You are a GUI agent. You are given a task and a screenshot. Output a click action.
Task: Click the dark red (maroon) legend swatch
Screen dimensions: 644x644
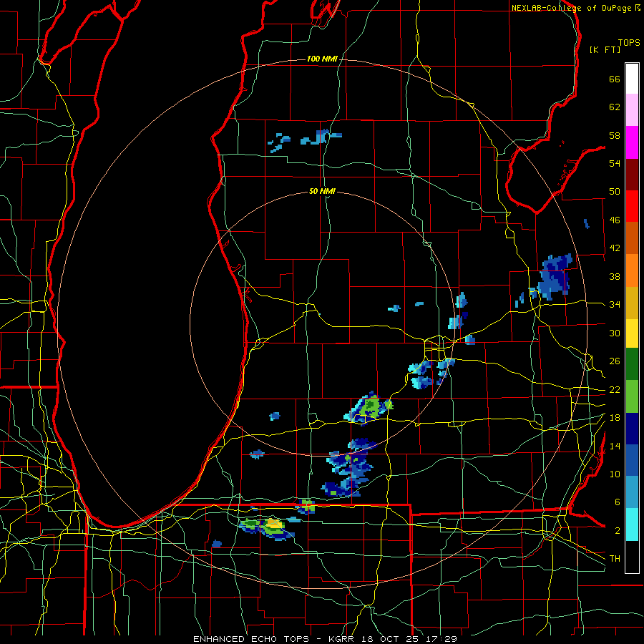pos(632,174)
